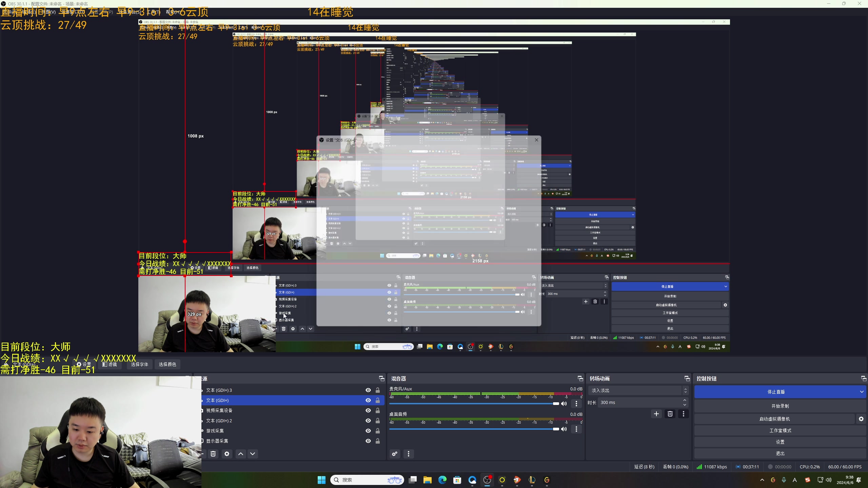Open Task View from taskbar
Viewport: 868px width, 488px height.
coord(413,480)
